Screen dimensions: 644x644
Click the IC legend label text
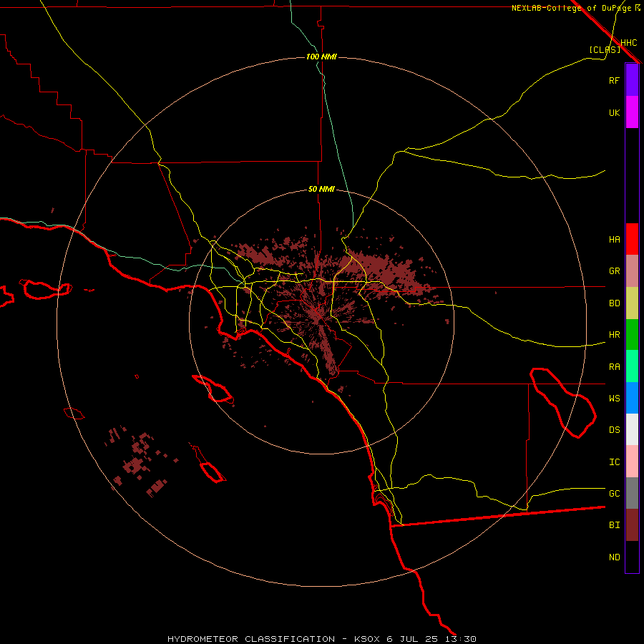click(614, 462)
